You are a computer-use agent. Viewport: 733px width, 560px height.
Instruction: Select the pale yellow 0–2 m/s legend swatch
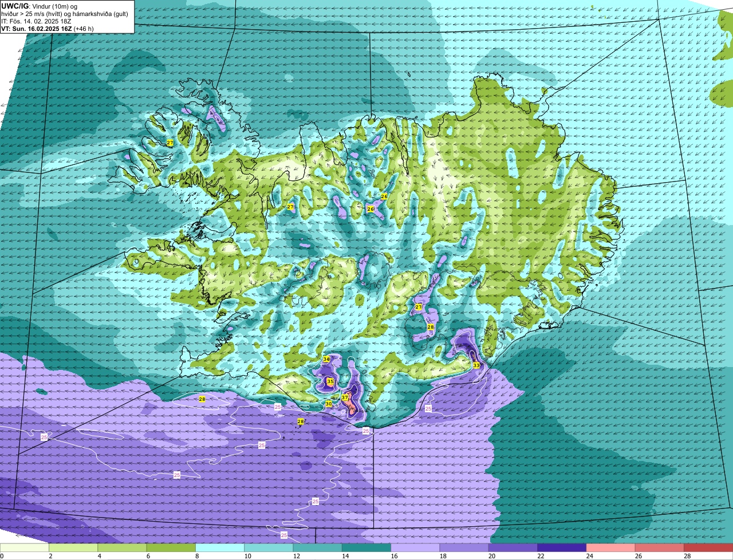pyautogui.click(x=25, y=547)
